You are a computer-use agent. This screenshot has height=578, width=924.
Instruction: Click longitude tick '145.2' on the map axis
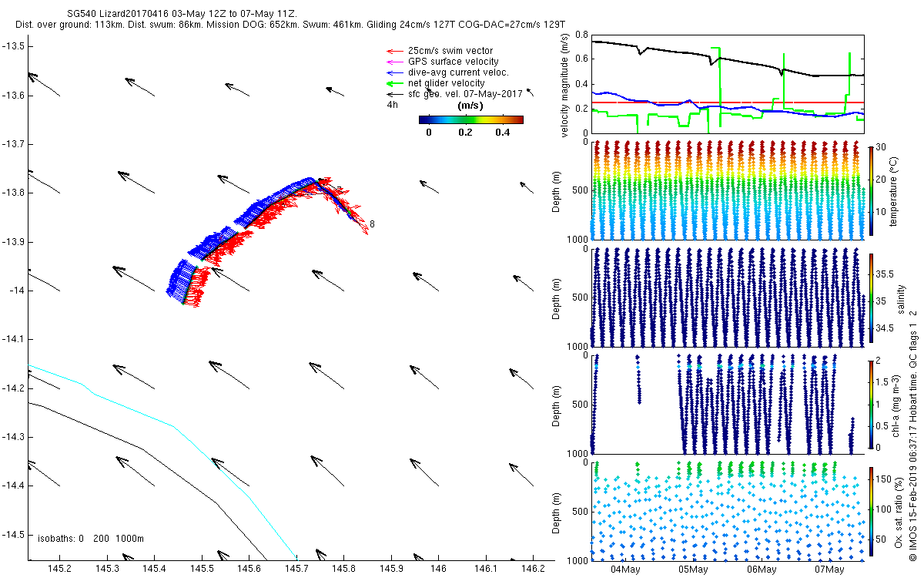tap(59, 569)
